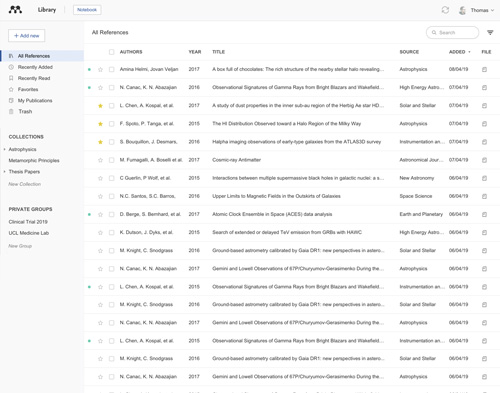Sort by the Year column header
The width and height of the screenshot is (500, 393).
[x=195, y=52]
